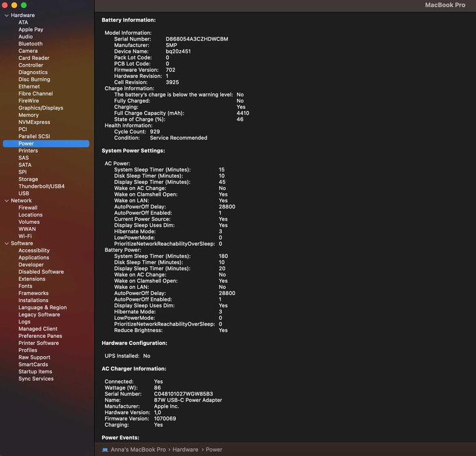Click the Device Name value bq20z451

[x=178, y=52]
